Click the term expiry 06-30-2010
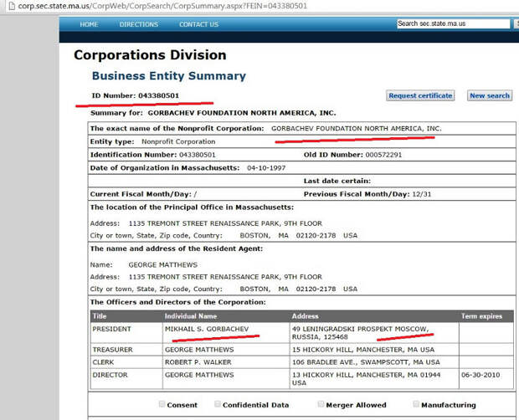The height and width of the screenshot is (420, 519). click(480, 375)
